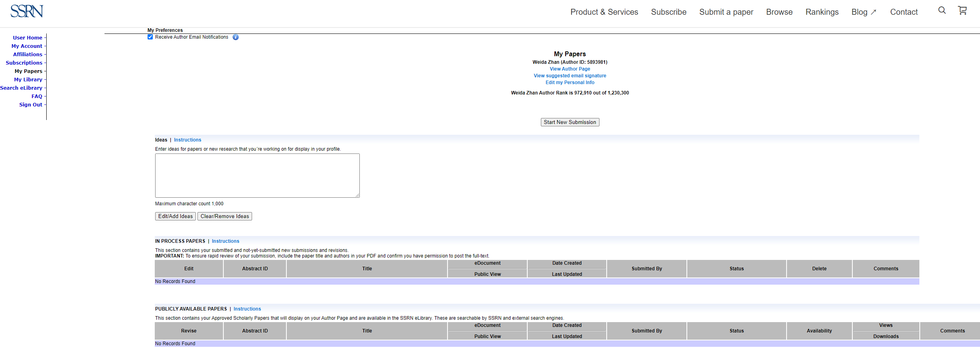Screen dimensions: 980x354
Task: Click Edit column header in In Process table
Action: 189,269
